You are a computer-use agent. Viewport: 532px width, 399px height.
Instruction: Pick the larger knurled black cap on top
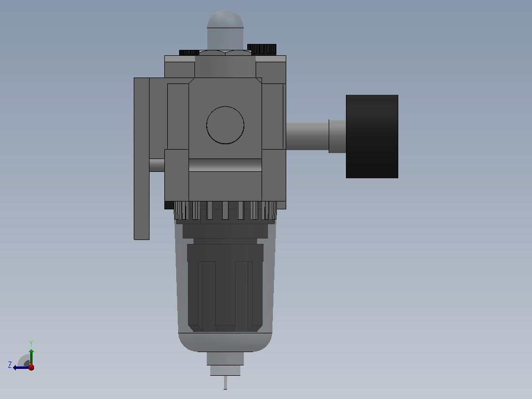point(262,49)
